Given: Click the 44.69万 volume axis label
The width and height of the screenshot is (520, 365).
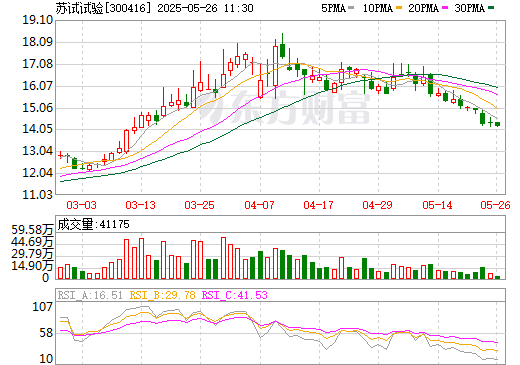Looking at the screenshot, I should [x=32, y=242].
